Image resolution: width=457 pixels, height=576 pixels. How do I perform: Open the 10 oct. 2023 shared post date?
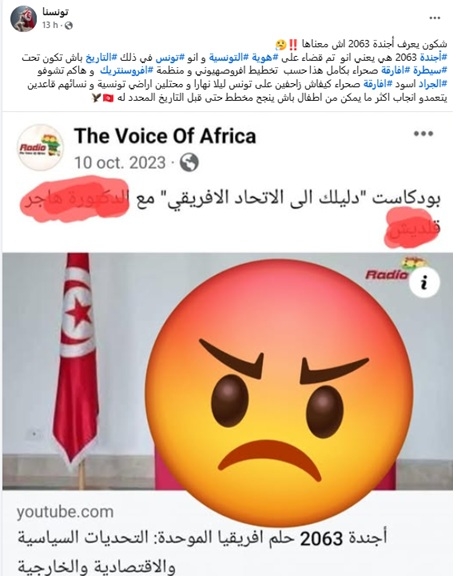(120, 162)
